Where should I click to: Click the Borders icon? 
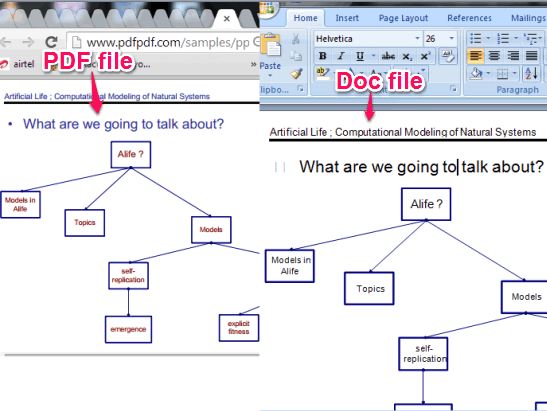[502, 74]
